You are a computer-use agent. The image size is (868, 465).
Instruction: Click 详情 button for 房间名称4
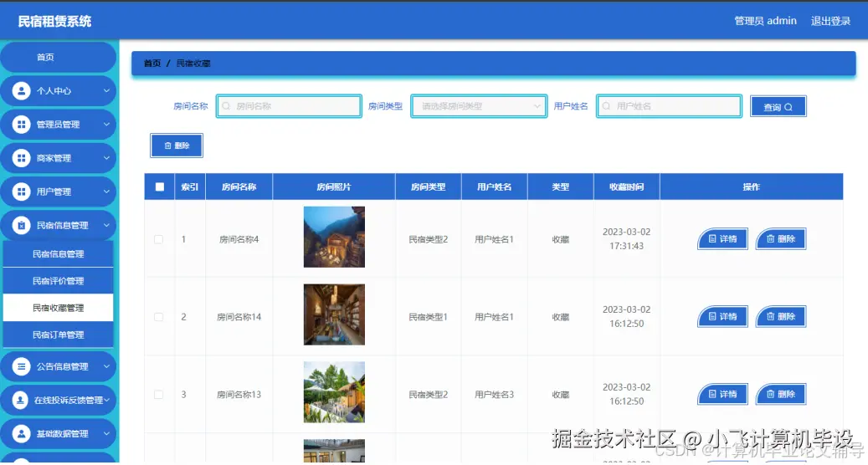(x=722, y=239)
